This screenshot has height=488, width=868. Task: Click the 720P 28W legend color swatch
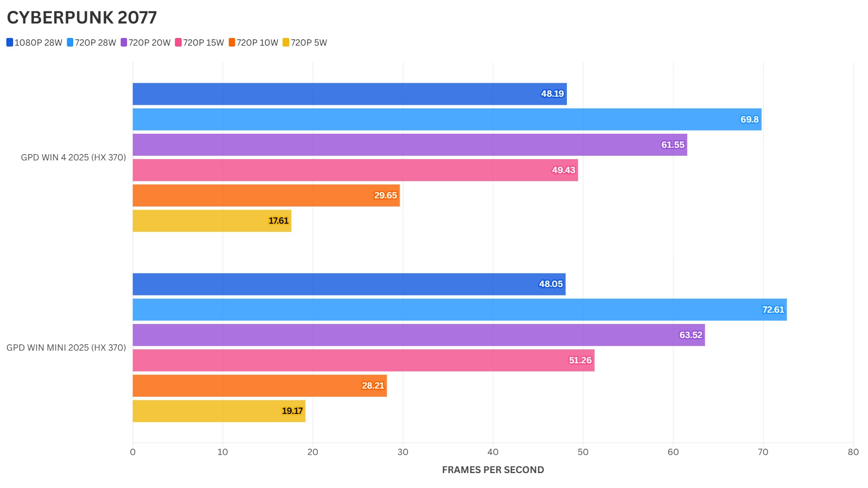pyautogui.click(x=70, y=42)
